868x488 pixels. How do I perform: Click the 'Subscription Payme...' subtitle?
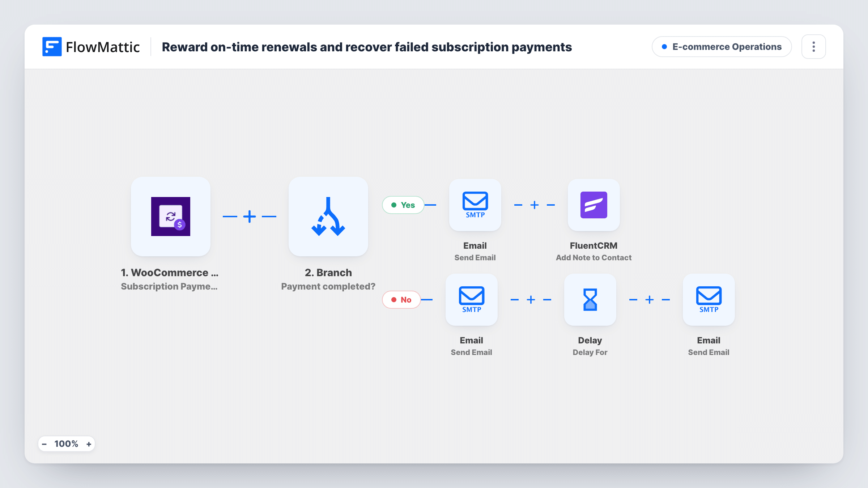(x=169, y=286)
